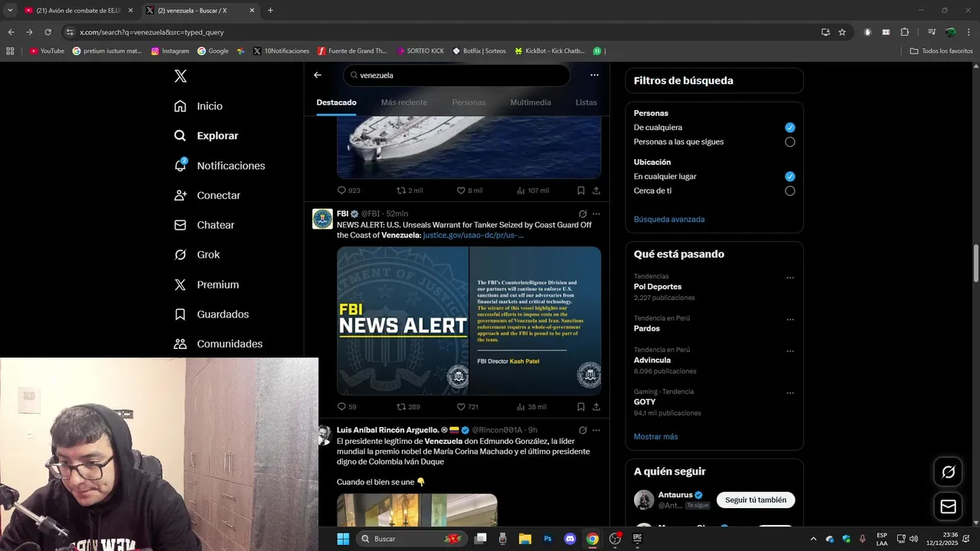
Task: Switch to Destacado tab
Action: pos(336,103)
